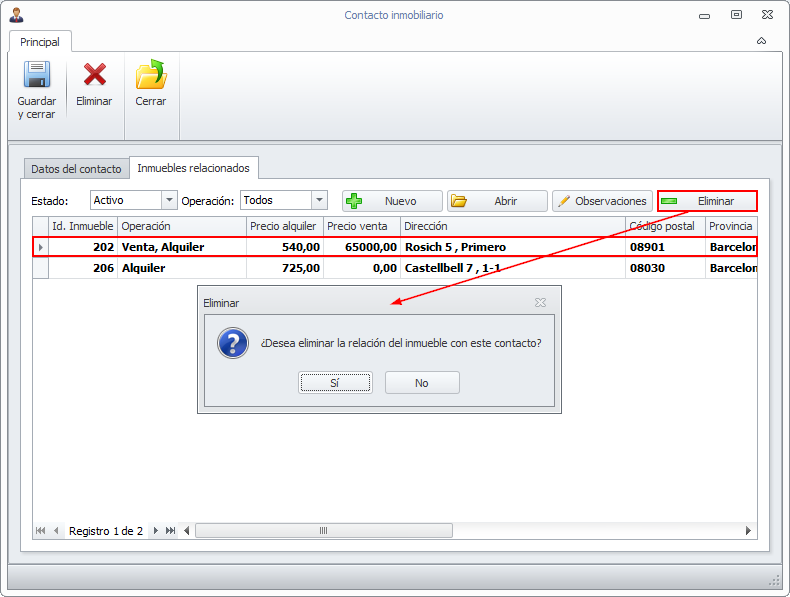Click the Cerrar folder icon
Viewport: 790px width, 597px height.
click(x=151, y=75)
